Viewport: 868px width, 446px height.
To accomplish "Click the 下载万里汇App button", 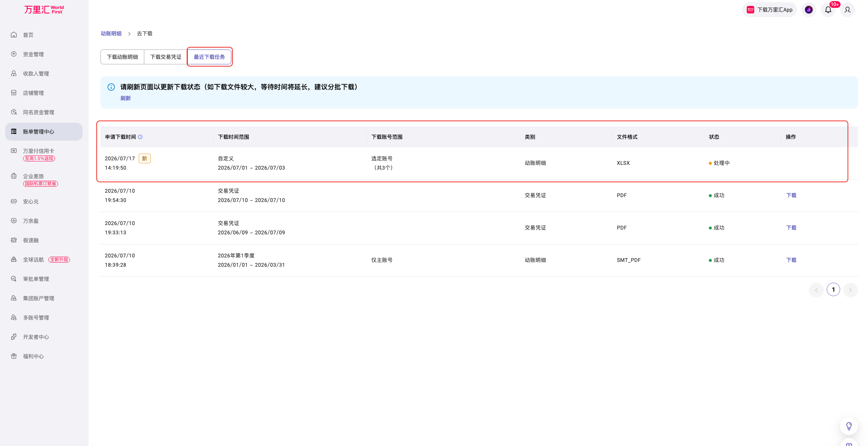I will click(769, 10).
